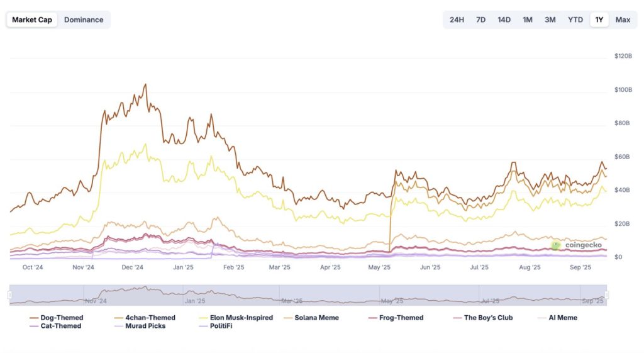
Task: Click the right handle of the range navigator
Action: point(606,295)
